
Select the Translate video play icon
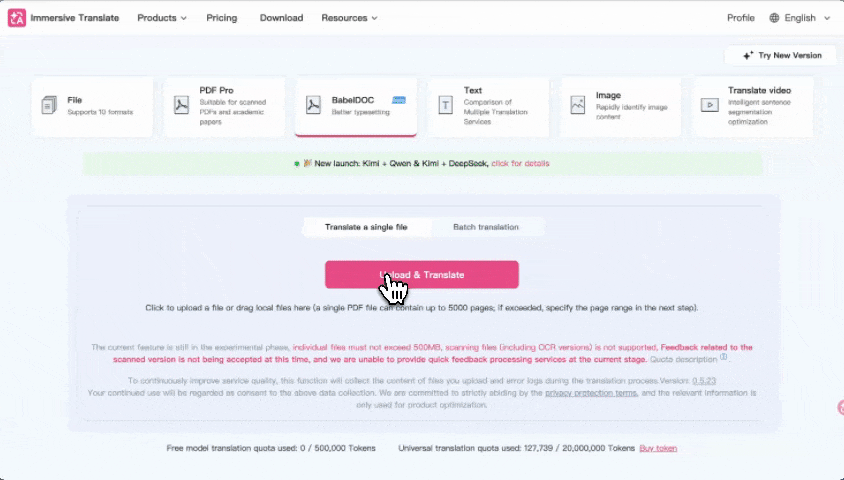click(709, 105)
